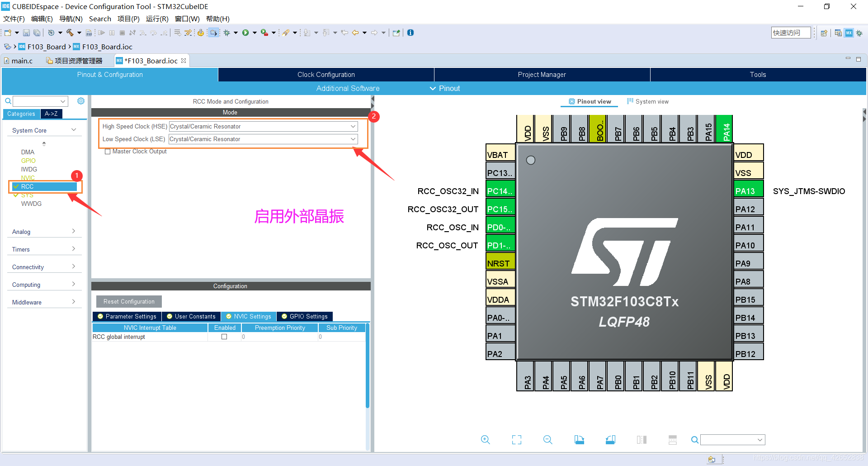Zoom out of the chip pinout
Viewport: 868px width, 466px height.
pos(548,440)
